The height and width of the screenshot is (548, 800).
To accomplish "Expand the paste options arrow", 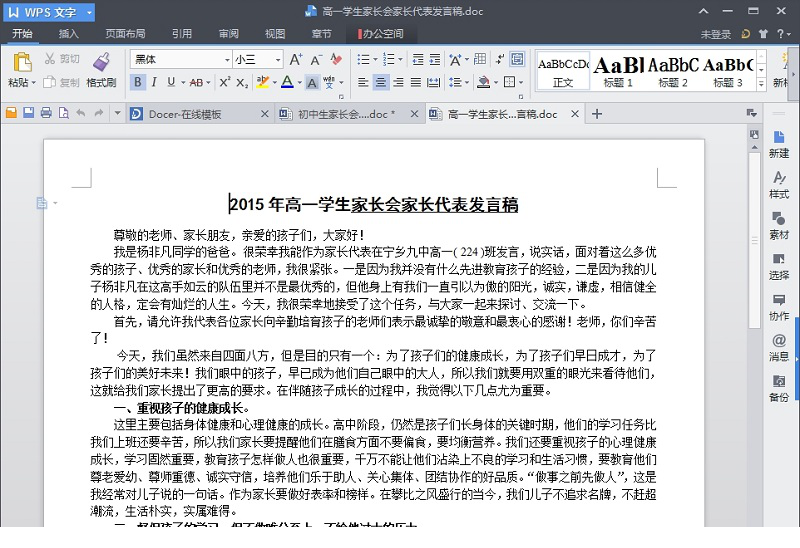I will point(34,82).
